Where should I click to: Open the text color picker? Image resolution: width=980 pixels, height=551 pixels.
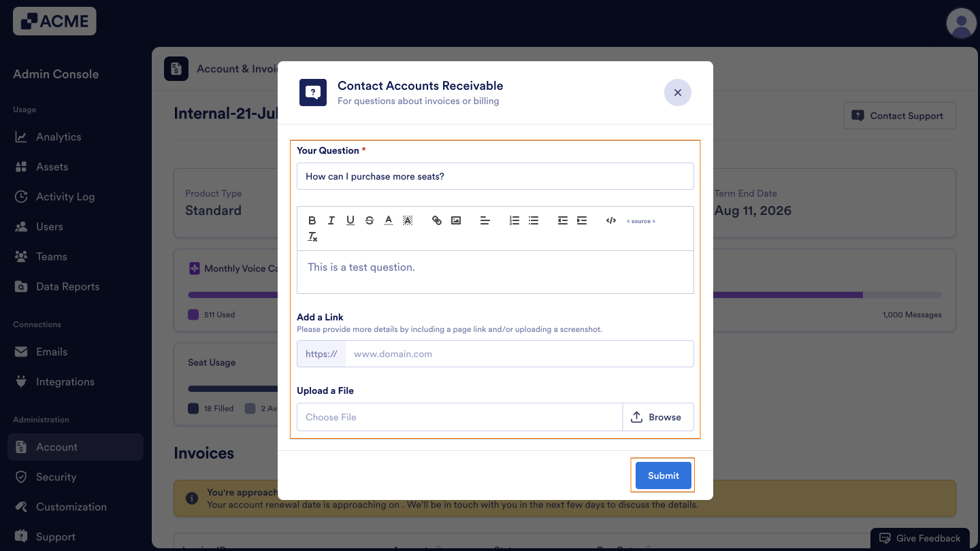[389, 220]
